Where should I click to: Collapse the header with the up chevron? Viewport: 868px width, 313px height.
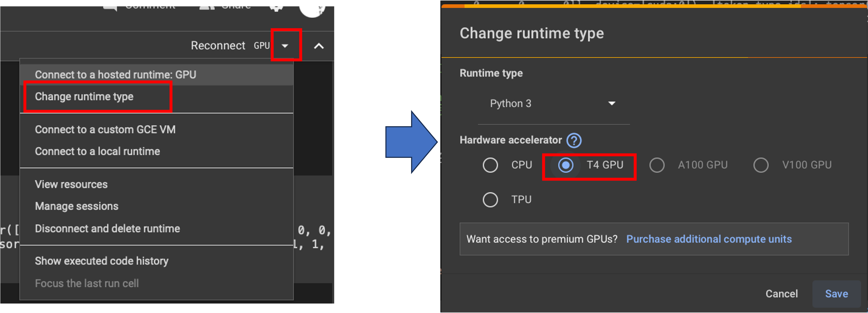pyautogui.click(x=318, y=46)
